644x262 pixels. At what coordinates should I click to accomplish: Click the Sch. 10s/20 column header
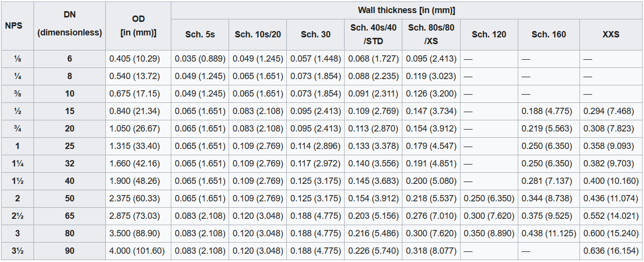pos(258,34)
